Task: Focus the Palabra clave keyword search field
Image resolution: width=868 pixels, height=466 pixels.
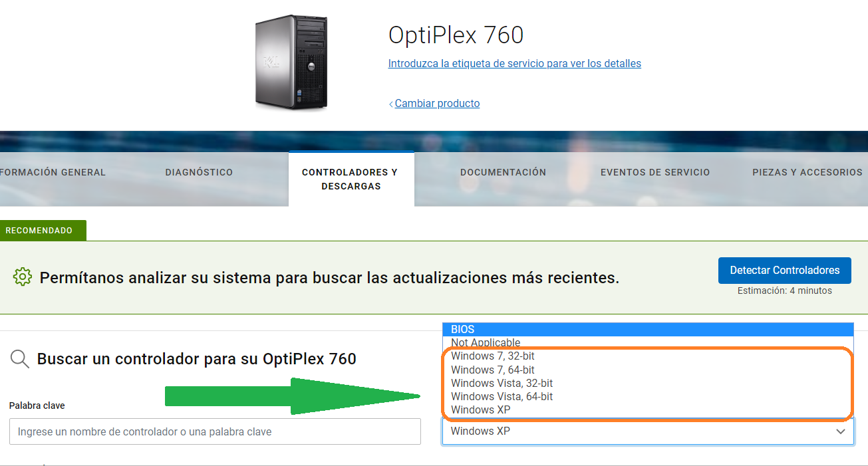Action: point(215,431)
